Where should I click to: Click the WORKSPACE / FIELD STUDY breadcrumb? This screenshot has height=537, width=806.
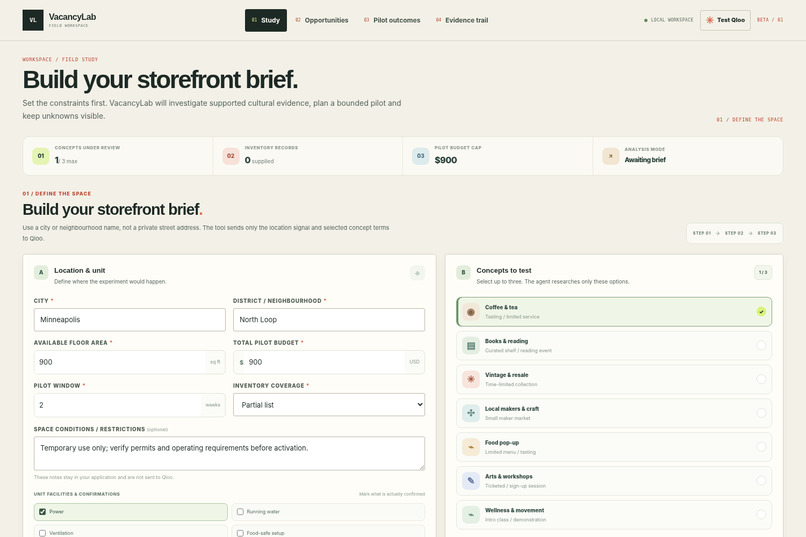(x=60, y=60)
